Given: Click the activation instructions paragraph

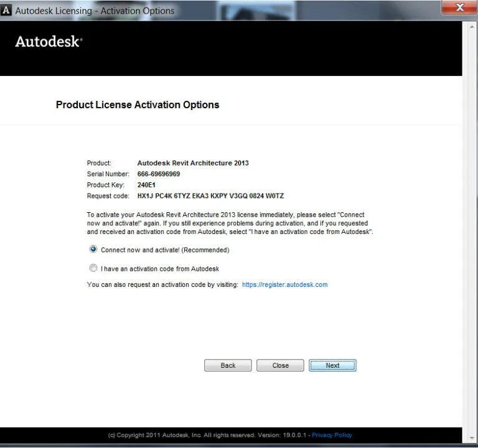Looking at the screenshot, I should pyautogui.click(x=230, y=223).
